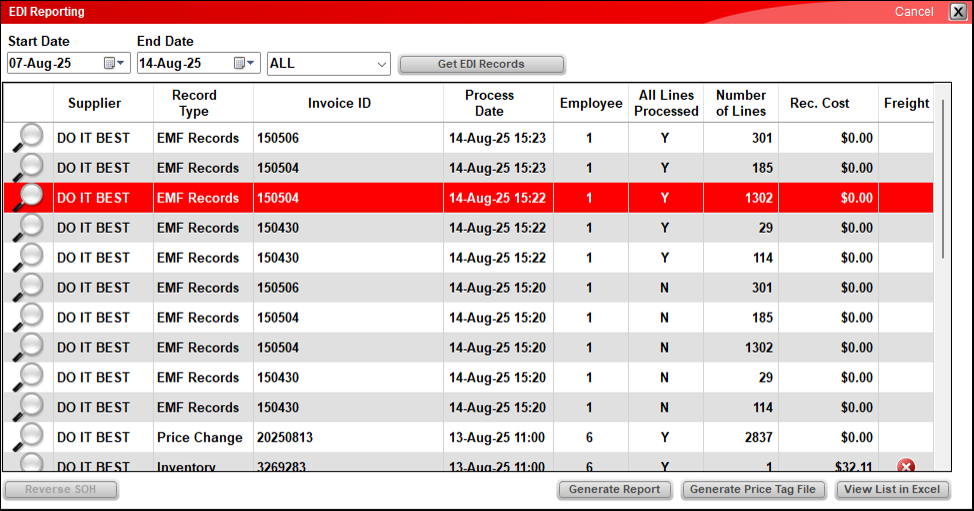974x511 pixels.
Task: Click Generate Price Tag File button
Action: click(x=753, y=490)
